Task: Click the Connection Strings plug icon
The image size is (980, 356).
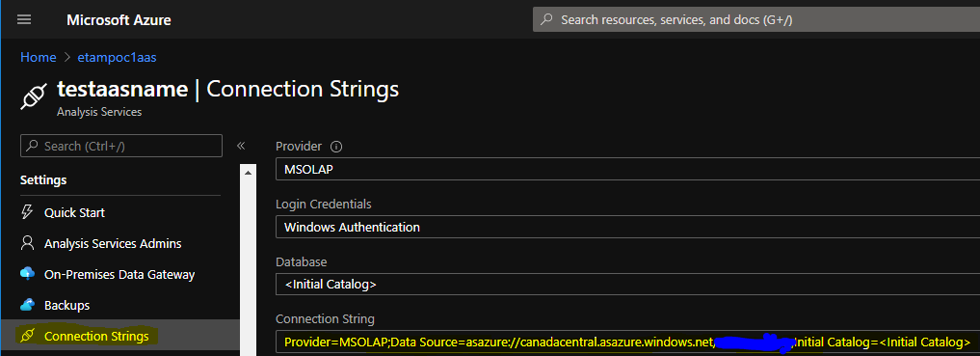Action: [x=27, y=336]
